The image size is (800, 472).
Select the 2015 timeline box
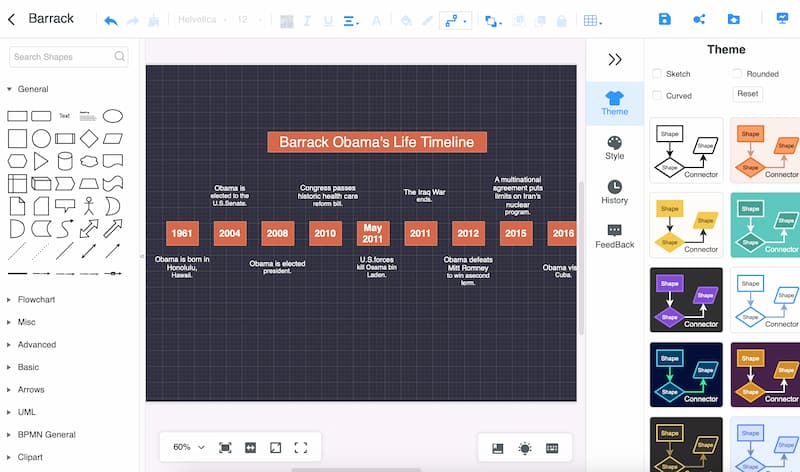pos(516,233)
